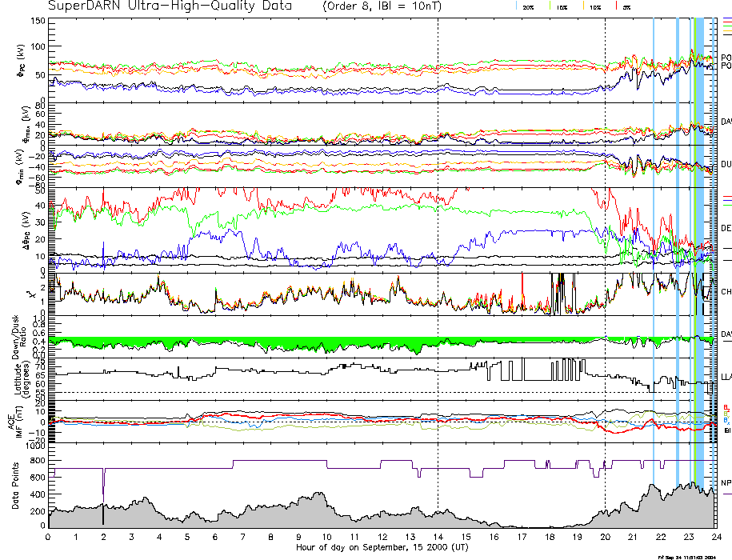Click the light-blue vertical line before hour 22
Image resolution: width=732 pixels, height=560 pixels.
[x=654, y=240]
